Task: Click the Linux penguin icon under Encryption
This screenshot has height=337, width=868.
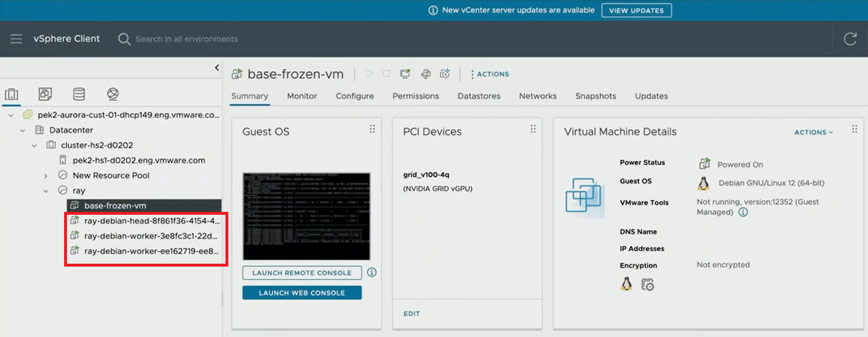Action: (627, 284)
